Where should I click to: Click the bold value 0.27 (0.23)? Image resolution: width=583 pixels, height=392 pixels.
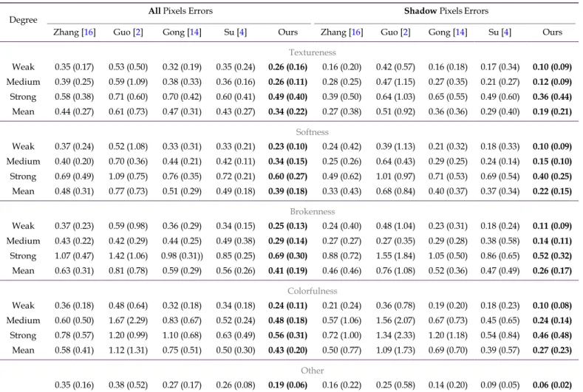[x=552, y=350]
